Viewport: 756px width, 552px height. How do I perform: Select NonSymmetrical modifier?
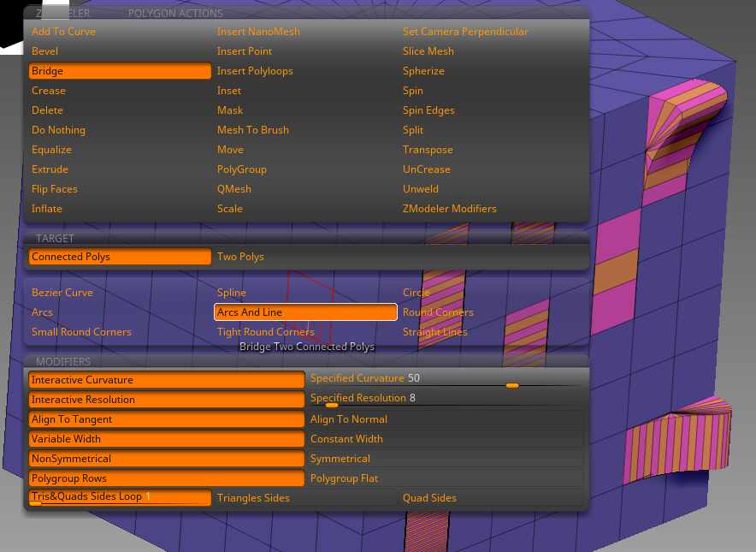coord(167,459)
